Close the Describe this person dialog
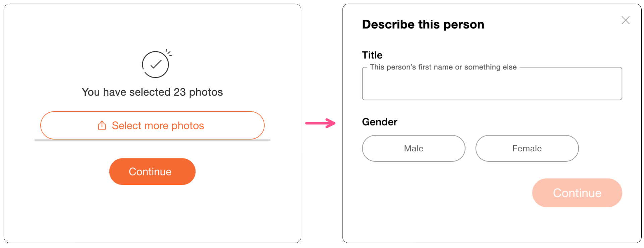Screen dimensions: 644x248 click(x=625, y=20)
